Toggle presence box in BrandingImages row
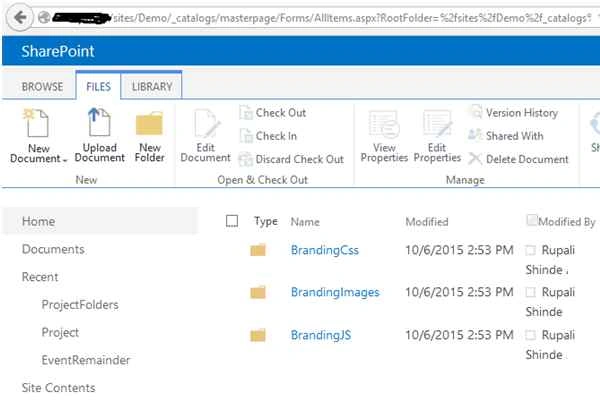The width and height of the screenshot is (600, 403). coord(530,292)
